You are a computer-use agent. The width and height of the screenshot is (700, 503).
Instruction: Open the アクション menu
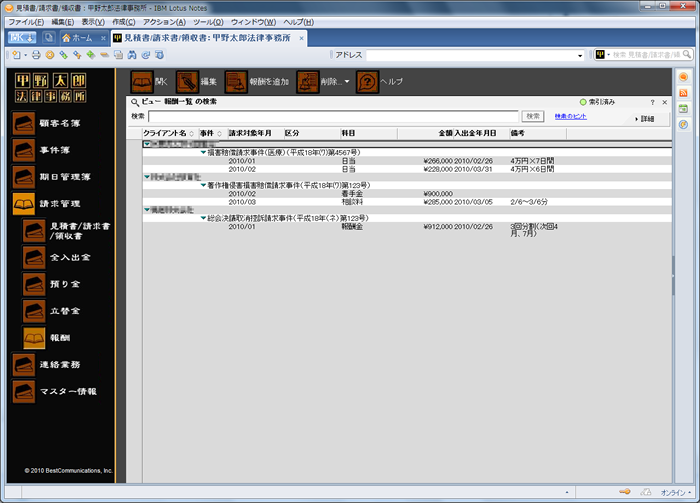(164, 22)
